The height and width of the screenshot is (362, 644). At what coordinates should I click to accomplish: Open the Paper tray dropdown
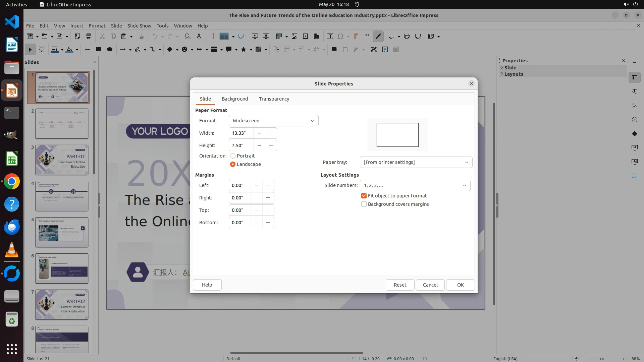[416, 162]
